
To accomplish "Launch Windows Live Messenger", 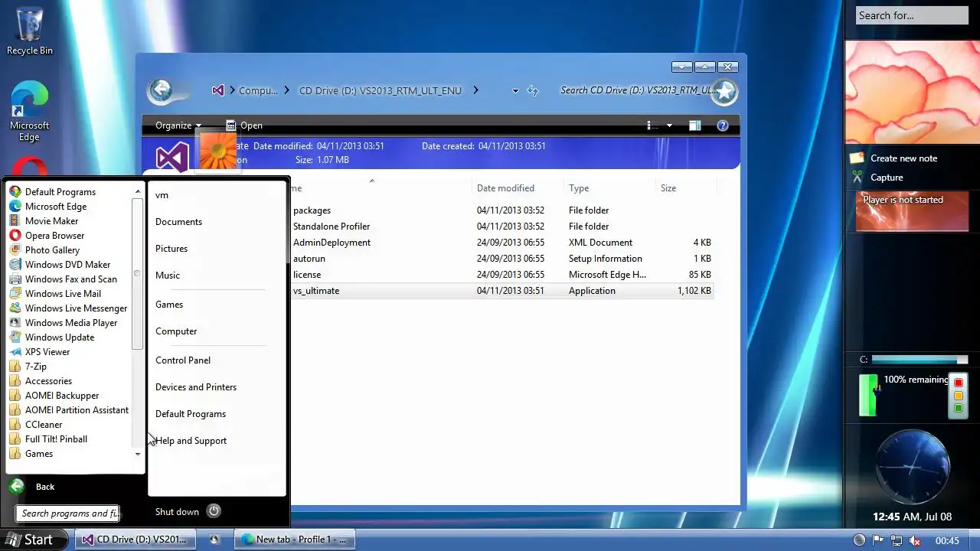I will pyautogui.click(x=76, y=308).
